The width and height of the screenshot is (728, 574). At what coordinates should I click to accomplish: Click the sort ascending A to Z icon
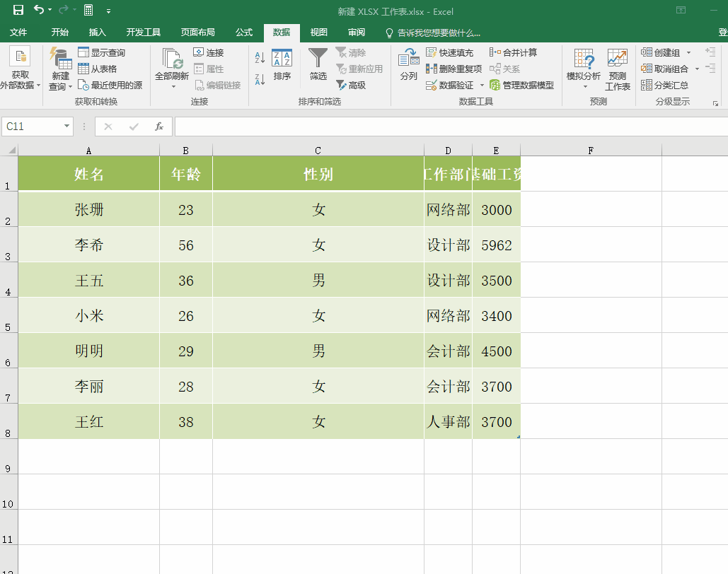point(260,58)
